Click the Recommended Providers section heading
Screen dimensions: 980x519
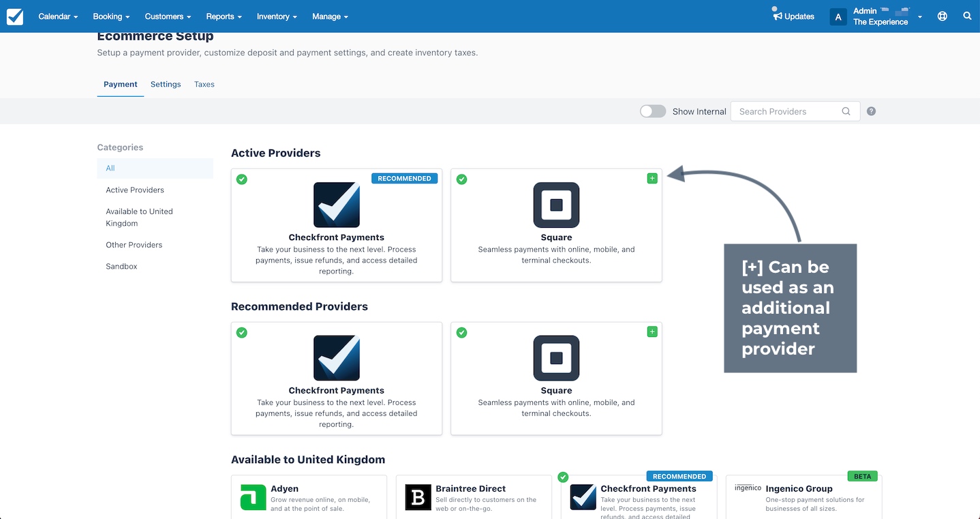tap(299, 307)
